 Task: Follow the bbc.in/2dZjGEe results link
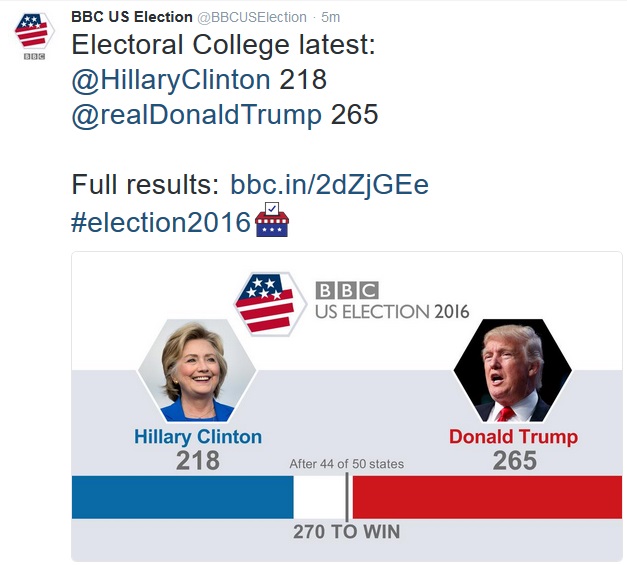click(x=329, y=185)
